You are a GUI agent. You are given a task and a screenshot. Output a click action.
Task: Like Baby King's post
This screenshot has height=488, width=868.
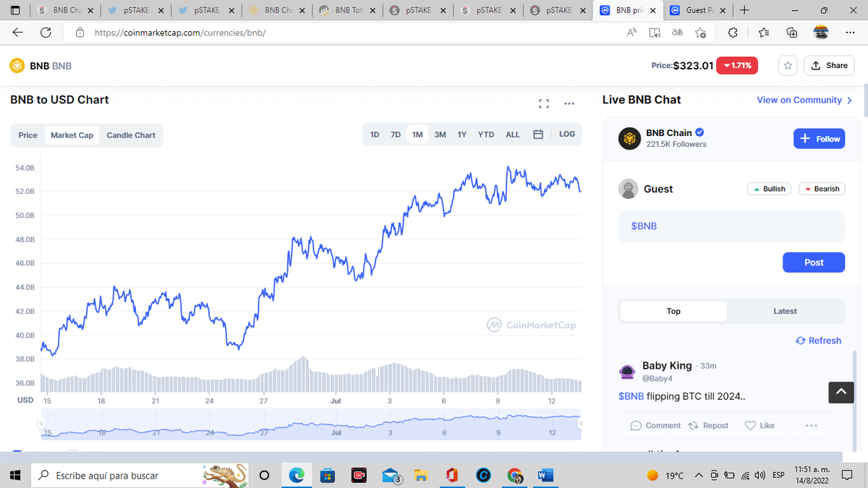click(x=759, y=425)
